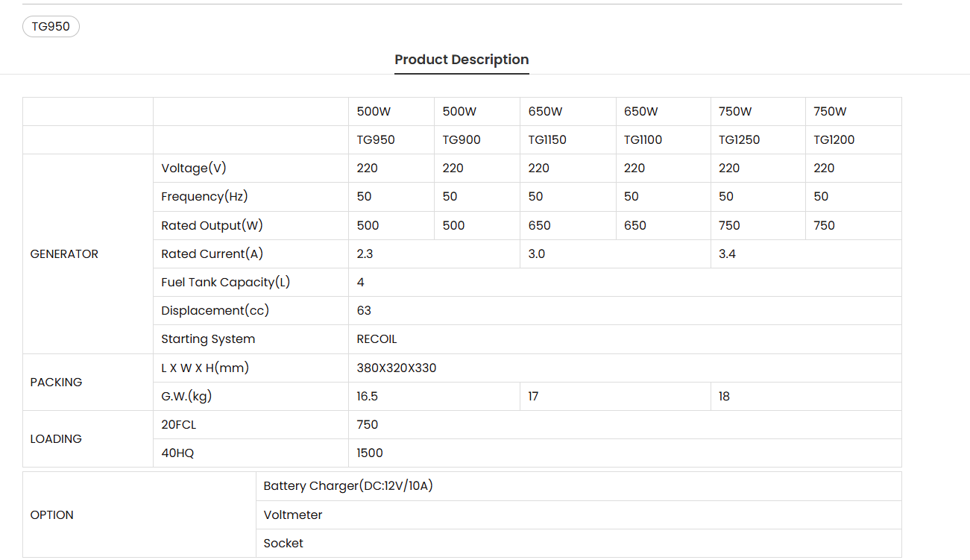Click the TG1150 model cell

click(547, 140)
